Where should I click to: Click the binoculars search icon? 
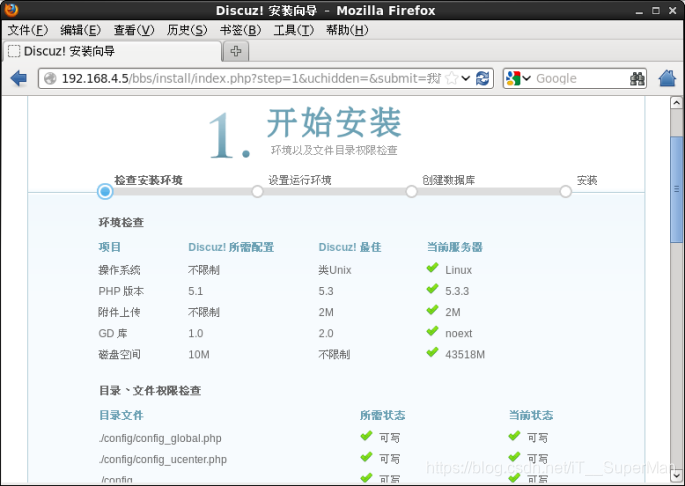637,79
